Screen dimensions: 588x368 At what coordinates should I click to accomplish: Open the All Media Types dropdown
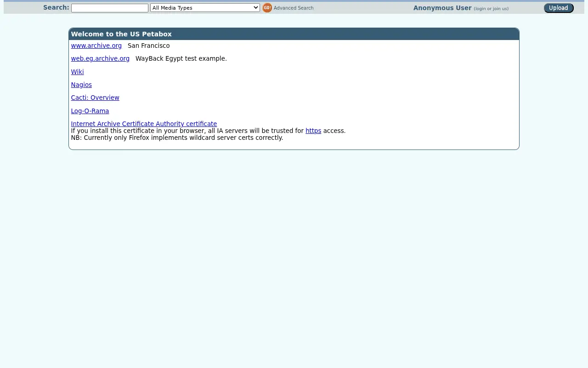205,8
